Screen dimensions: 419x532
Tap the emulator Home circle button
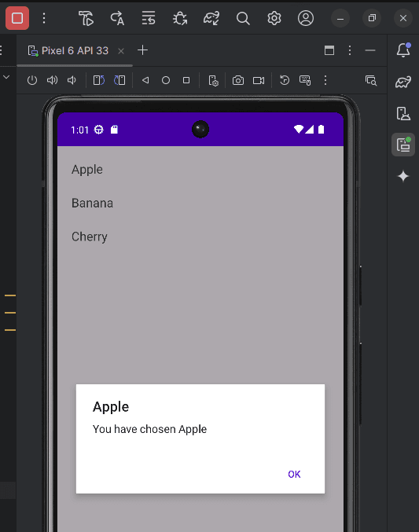pos(166,80)
